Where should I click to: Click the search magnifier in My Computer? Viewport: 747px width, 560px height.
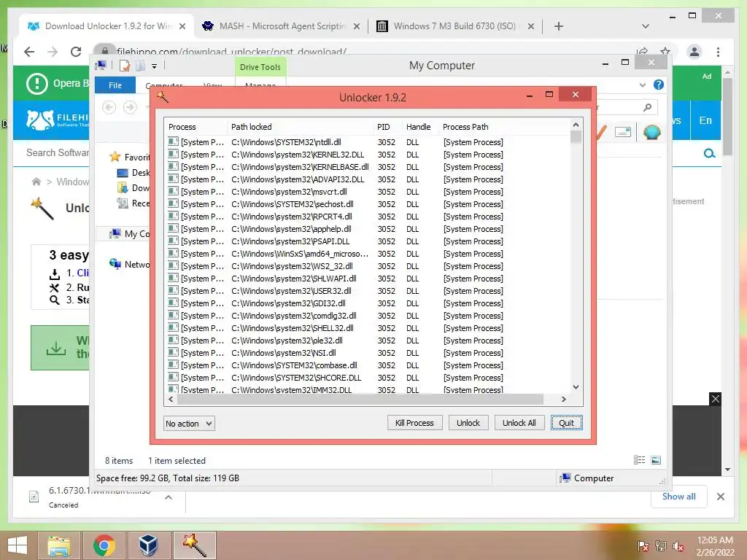648,107
